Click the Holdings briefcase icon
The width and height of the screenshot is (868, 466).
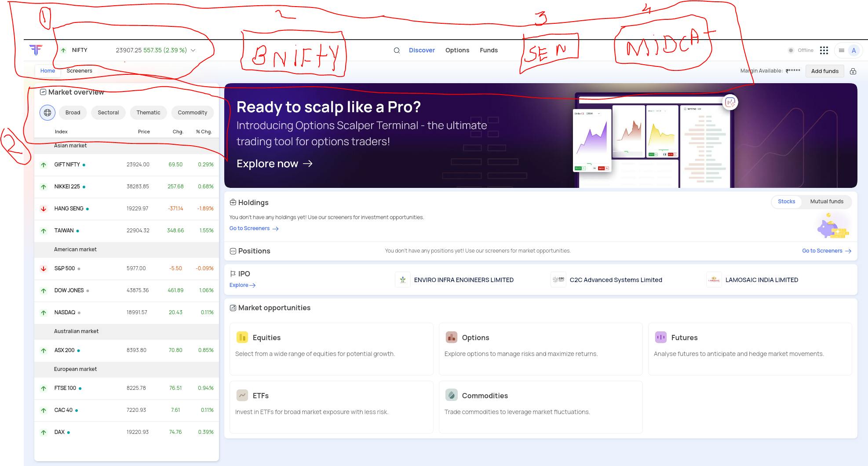click(x=233, y=202)
